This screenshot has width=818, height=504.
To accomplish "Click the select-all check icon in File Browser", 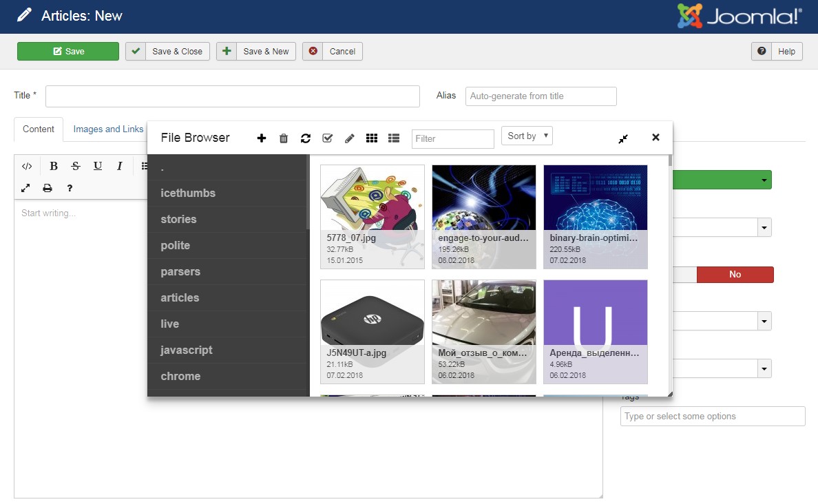I will [328, 138].
